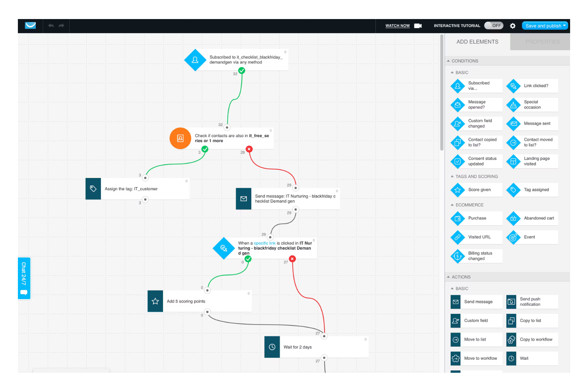Click the Score given star icon
The width and height of the screenshot is (588, 392).
click(x=458, y=190)
